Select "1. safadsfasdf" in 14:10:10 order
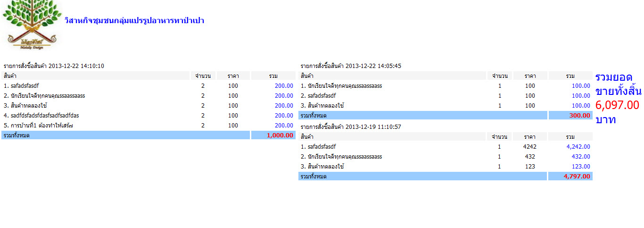This screenshot has height=228, width=644. [x=21, y=86]
